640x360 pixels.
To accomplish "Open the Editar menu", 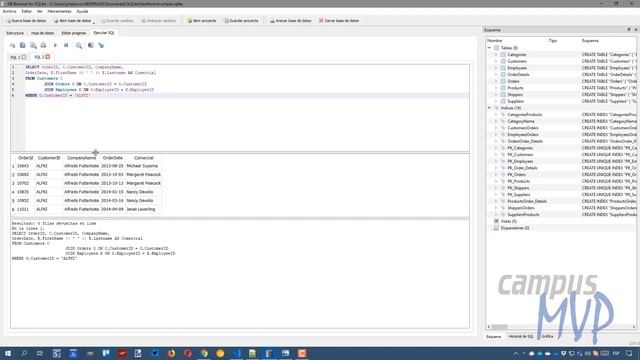I will pos(27,11).
